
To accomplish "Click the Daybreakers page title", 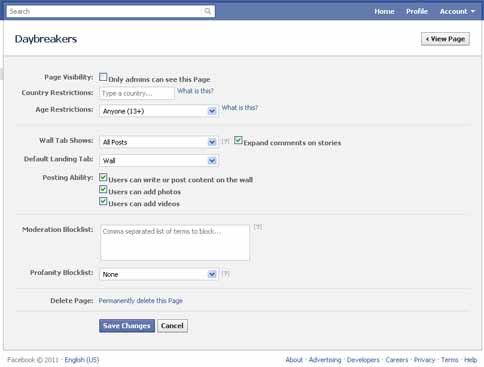I will tap(46, 39).
